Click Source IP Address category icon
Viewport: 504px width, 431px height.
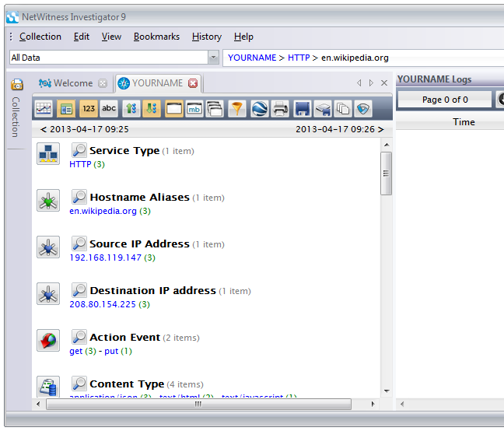point(48,247)
